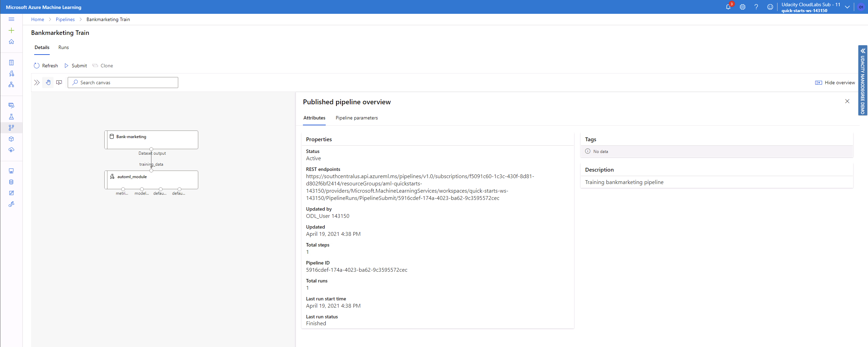Click the metri... output port
Viewport: 868px width, 347px height.
(x=123, y=189)
